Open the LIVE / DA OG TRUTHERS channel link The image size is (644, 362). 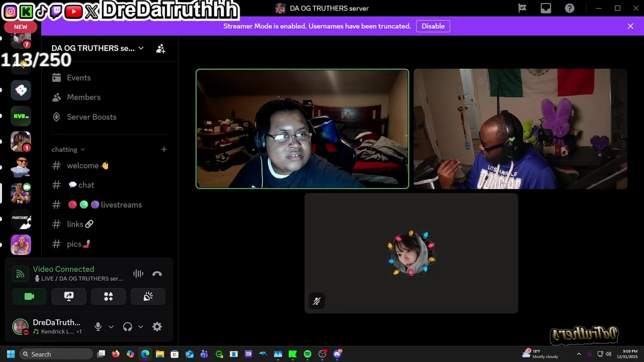[x=78, y=279]
